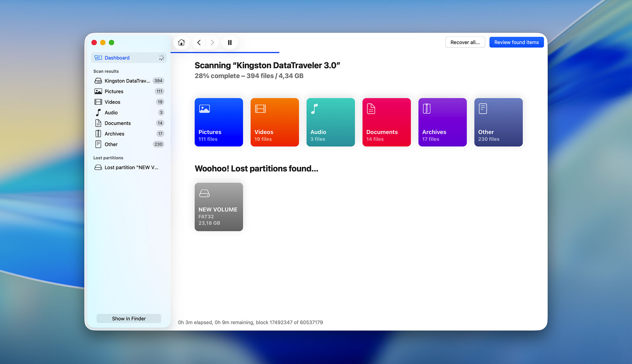The height and width of the screenshot is (364, 632).
Task: Select the Other files category in sidebar
Action: tap(111, 144)
